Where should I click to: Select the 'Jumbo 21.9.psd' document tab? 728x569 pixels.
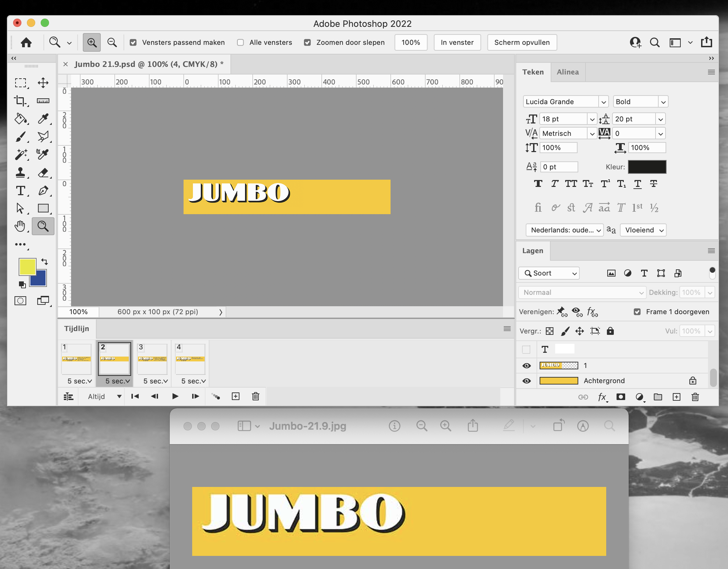149,64
